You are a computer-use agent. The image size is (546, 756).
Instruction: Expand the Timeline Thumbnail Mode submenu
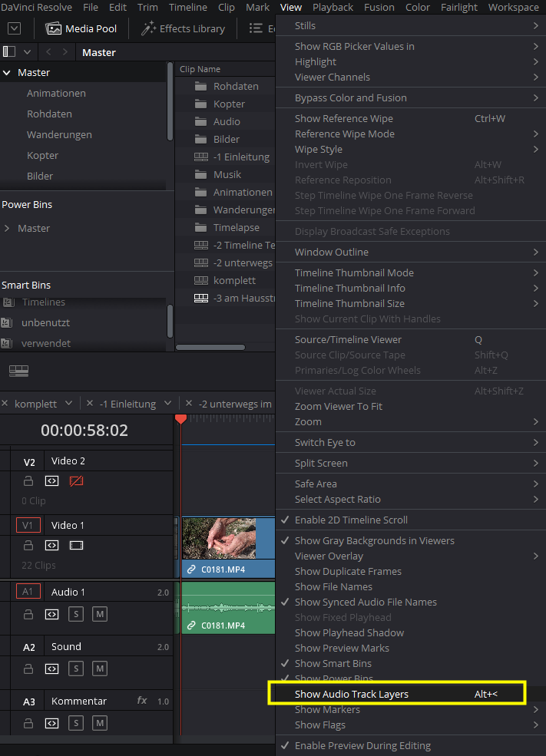point(411,273)
